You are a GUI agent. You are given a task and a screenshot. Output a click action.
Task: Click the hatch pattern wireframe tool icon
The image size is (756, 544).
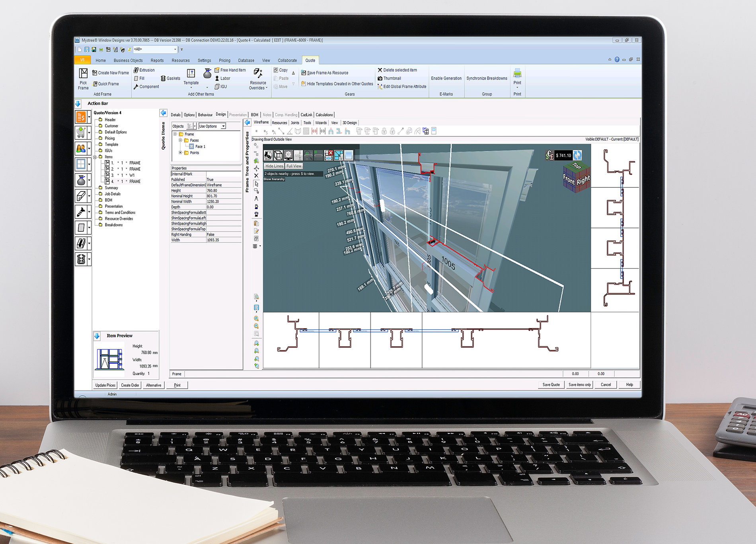tap(306, 131)
